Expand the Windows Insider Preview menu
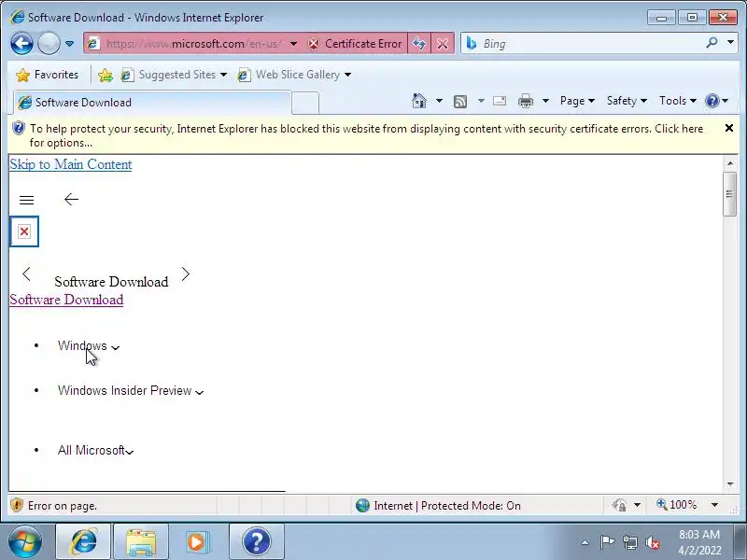This screenshot has width=747, height=560. tap(131, 391)
